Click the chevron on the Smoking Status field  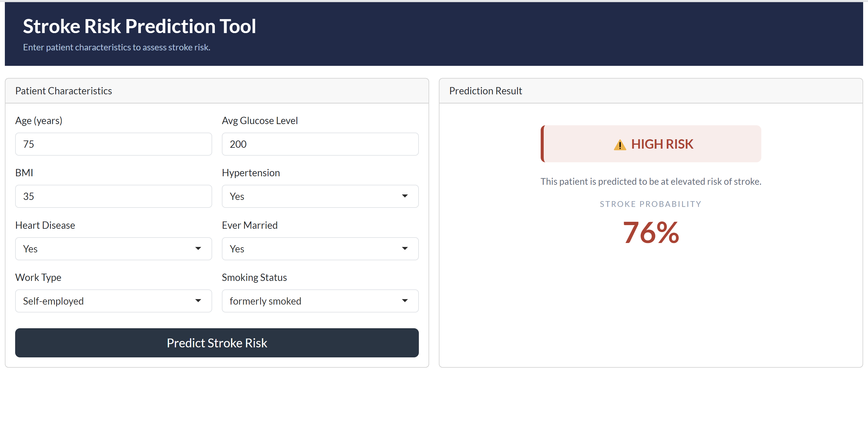tap(405, 301)
